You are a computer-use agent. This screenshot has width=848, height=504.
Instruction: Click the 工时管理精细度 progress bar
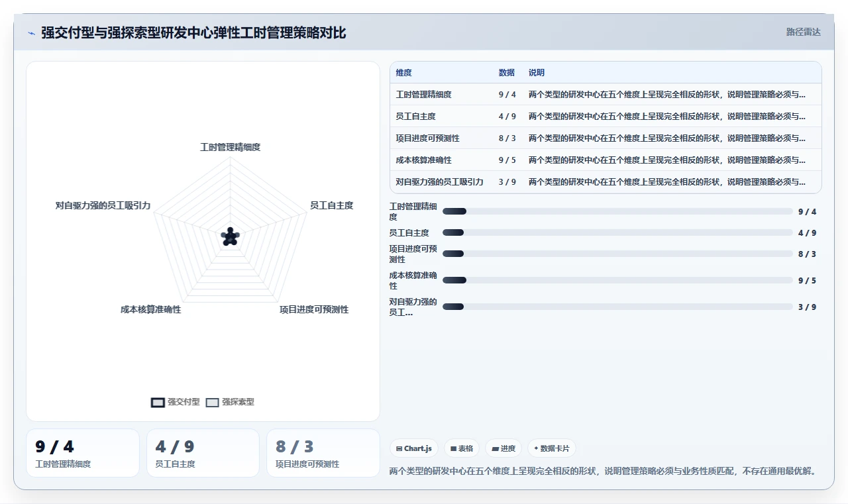point(617,211)
